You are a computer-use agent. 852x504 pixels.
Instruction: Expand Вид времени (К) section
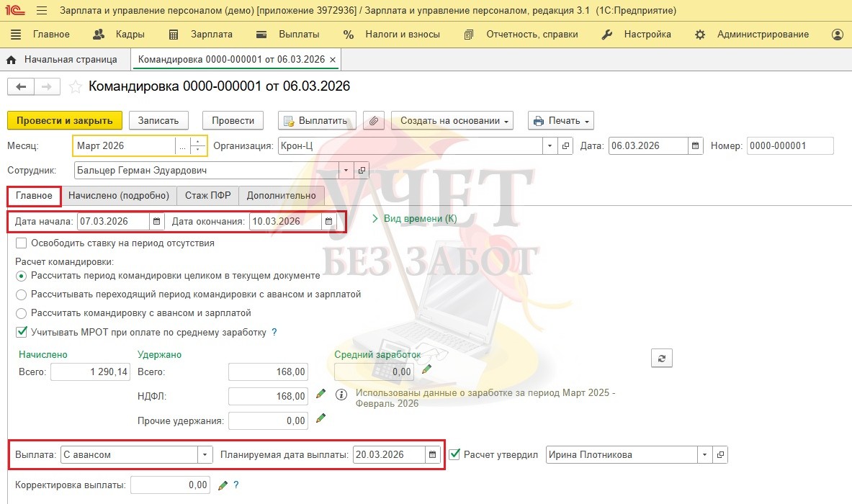(414, 218)
